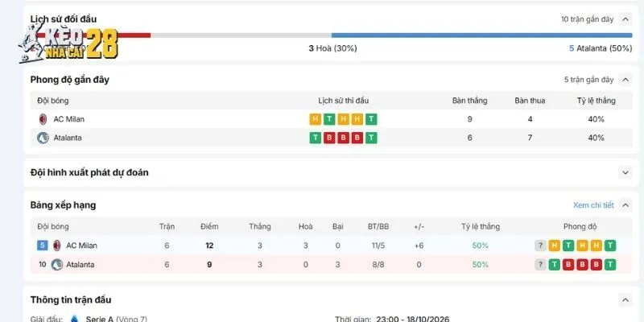The image size is (644, 322).
Task: Collapse the Bảng xếp hạng section chevron
Action: [625, 205]
